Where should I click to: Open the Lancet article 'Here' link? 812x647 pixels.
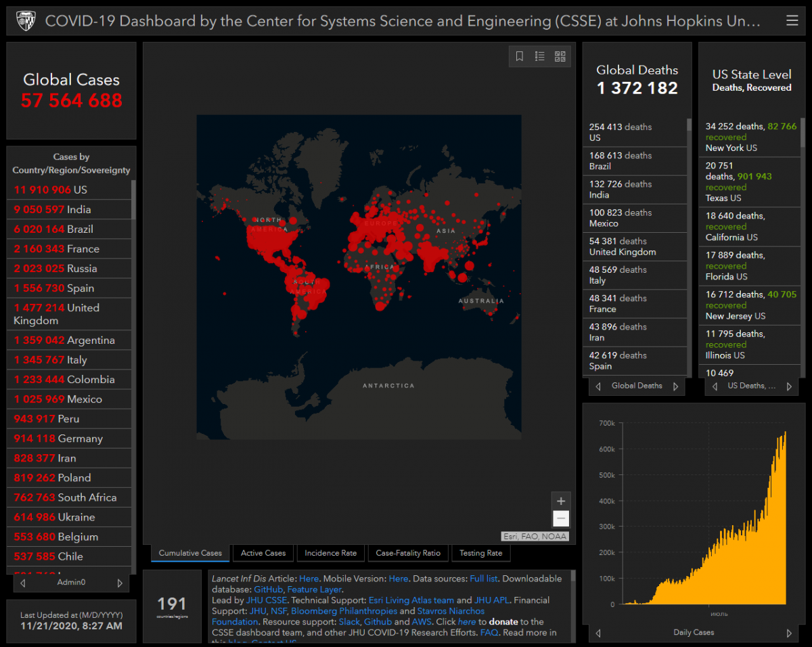click(x=309, y=579)
